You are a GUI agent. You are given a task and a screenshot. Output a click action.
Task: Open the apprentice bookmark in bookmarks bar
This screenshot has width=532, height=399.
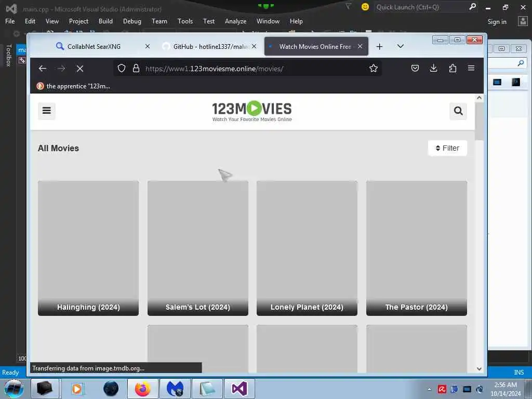click(73, 86)
